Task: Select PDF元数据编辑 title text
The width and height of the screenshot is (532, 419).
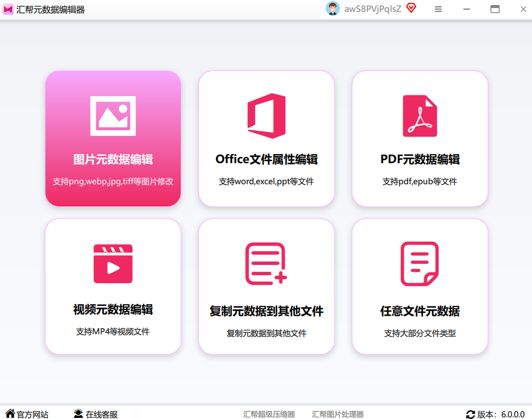Action: click(x=419, y=159)
